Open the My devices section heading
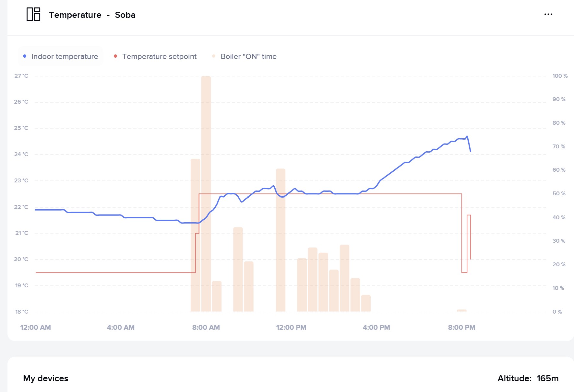 46,378
